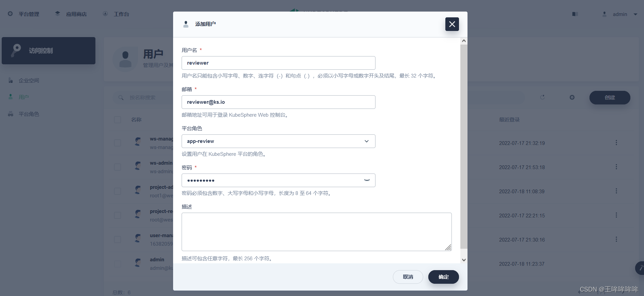Screen dimensions: 644x296
Task: Open more actions for 21:32:19 login row
Action: (x=616, y=143)
